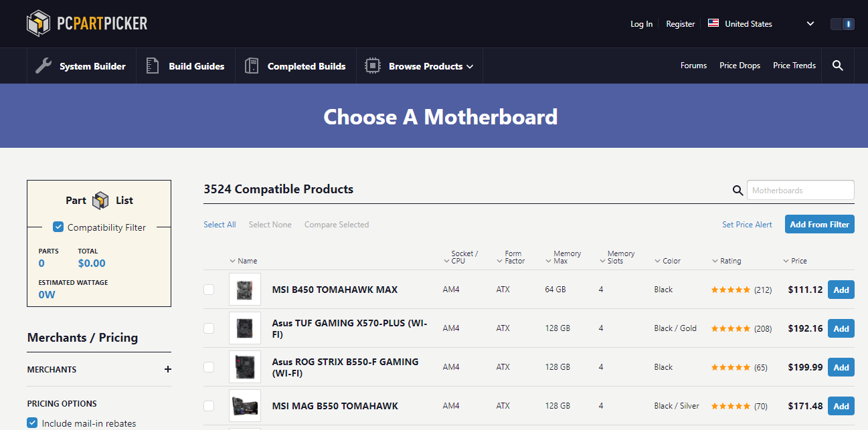This screenshot has width=868, height=430.
Task: Toggle the dark mode switch
Action: click(842, 23)
